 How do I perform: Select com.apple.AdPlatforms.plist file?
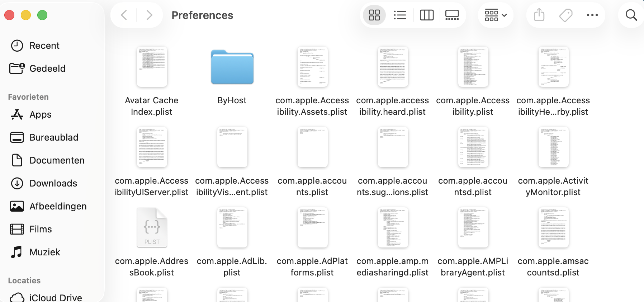pos(312,227)
